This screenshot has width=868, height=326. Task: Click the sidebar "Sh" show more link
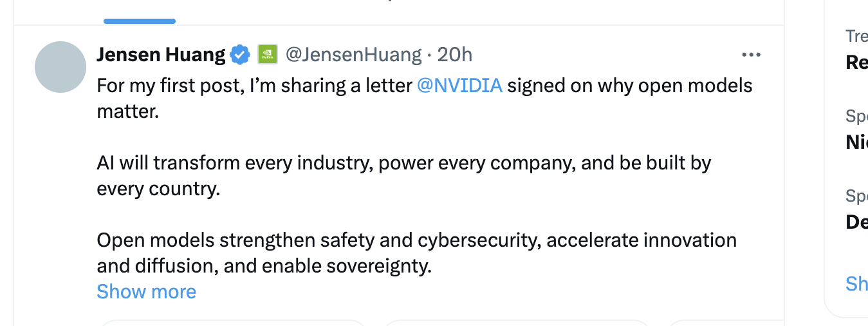coord(856,284)
